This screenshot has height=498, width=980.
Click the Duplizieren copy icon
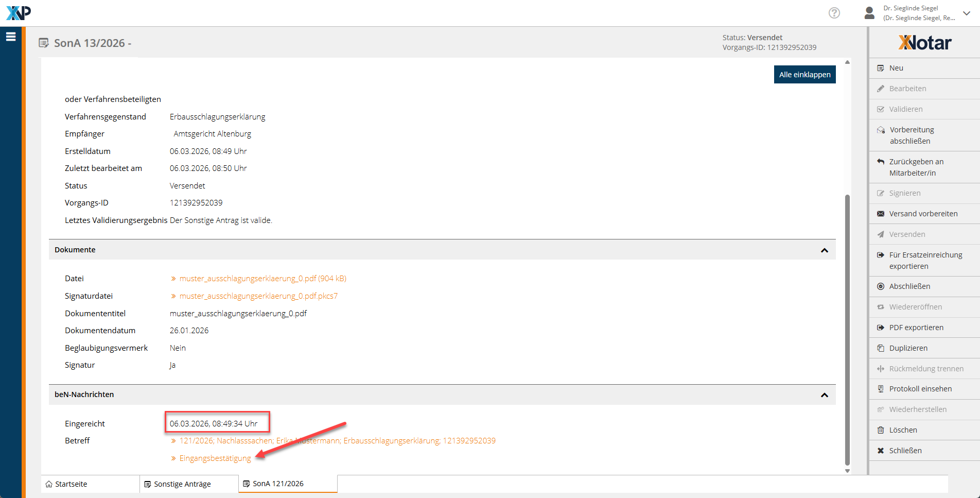tap(881, 348)
